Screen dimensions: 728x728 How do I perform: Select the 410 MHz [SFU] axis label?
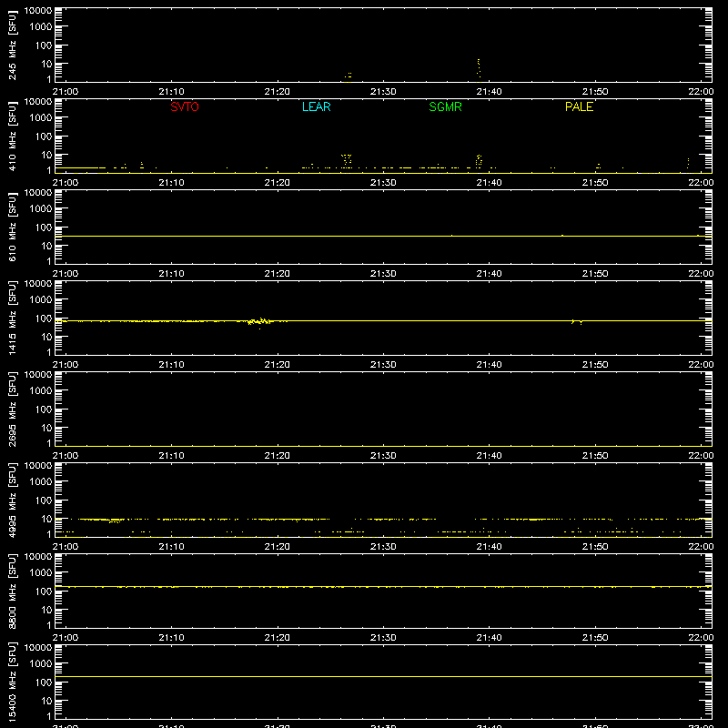(x=12, y=136)
